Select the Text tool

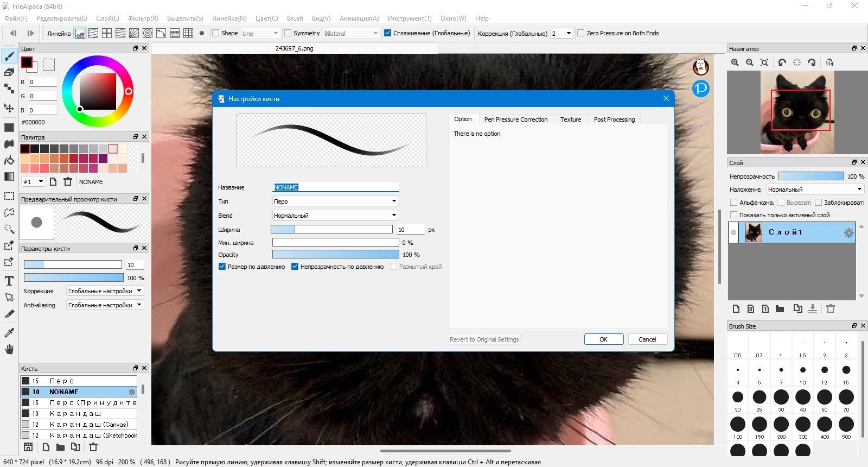9,281
